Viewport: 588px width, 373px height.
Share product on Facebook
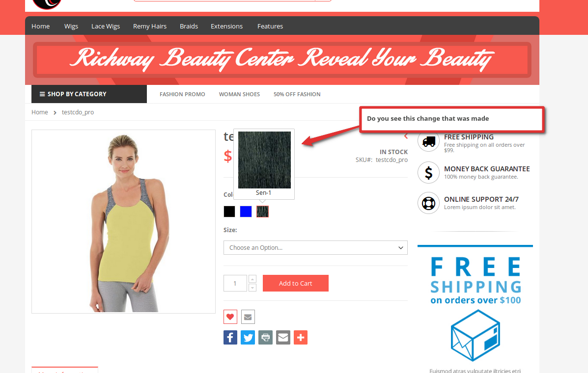pyautogui.click(x=230, y=338)
